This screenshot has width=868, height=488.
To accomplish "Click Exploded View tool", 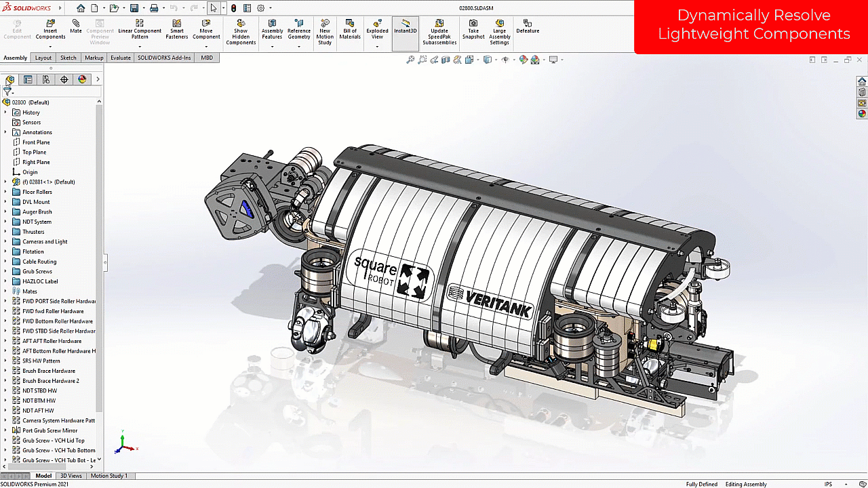I will [x=377, y=29].
